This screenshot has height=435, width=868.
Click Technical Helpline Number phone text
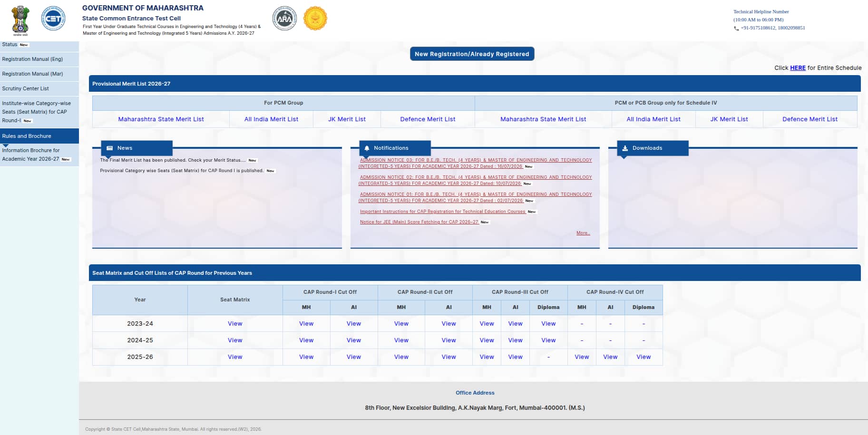click(x=773, y=28)
